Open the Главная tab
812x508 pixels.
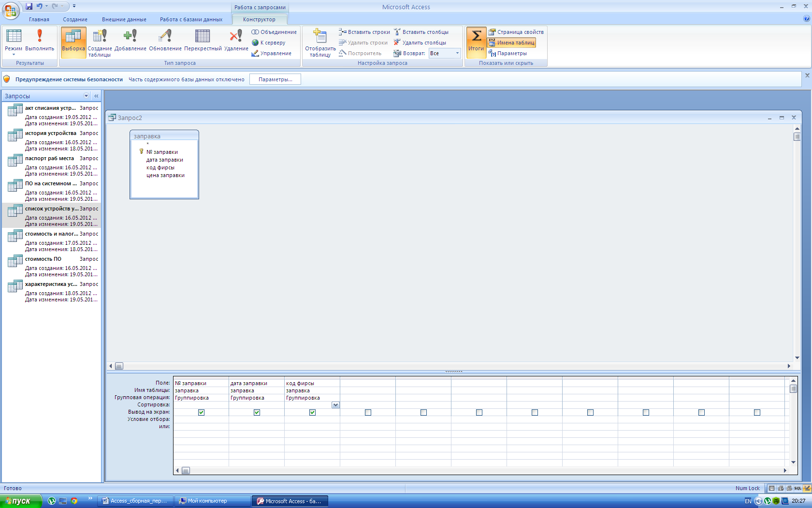pos(39,19)
